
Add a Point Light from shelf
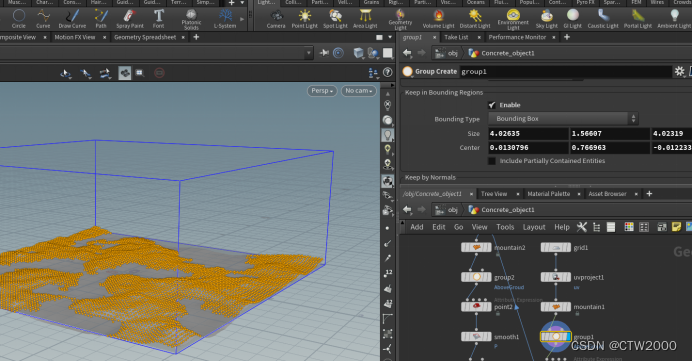(305, 19)
